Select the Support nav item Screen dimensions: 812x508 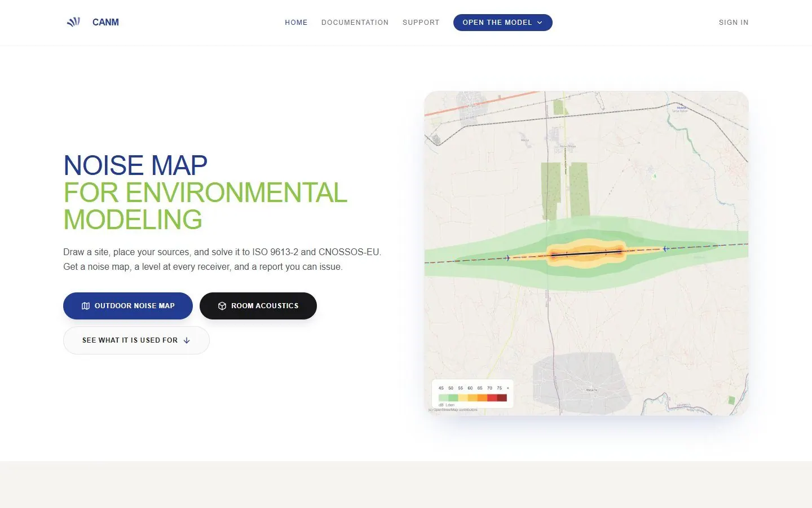[421, 23]
